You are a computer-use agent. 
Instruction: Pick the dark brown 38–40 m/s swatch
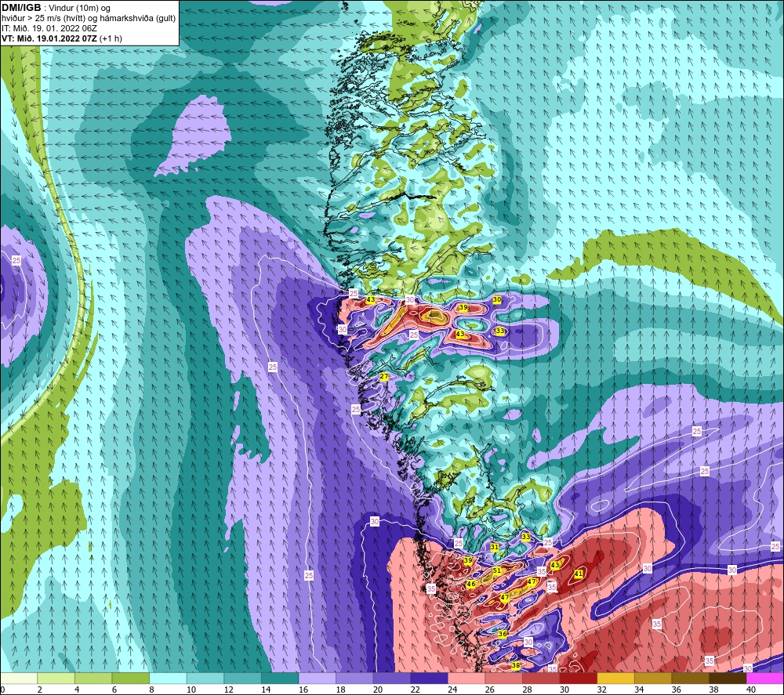coord(728,679)
